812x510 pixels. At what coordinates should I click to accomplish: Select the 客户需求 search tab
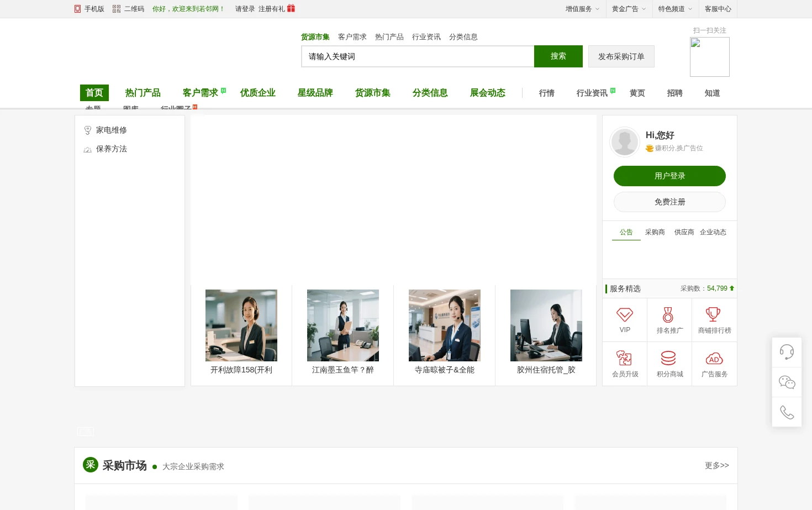point(352,37)
